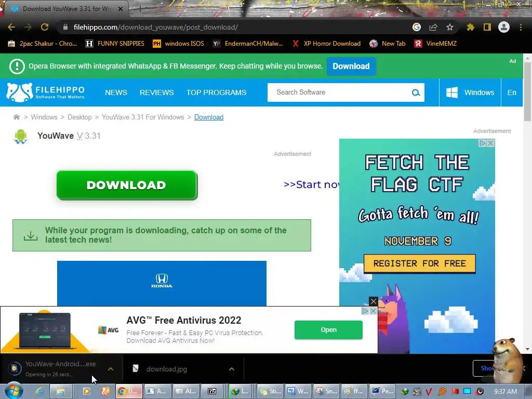The height and width of the screenshot is (399, 532).
Task: Click YouWave 3.31 For Windows breadcrumb
Action: 143,117
